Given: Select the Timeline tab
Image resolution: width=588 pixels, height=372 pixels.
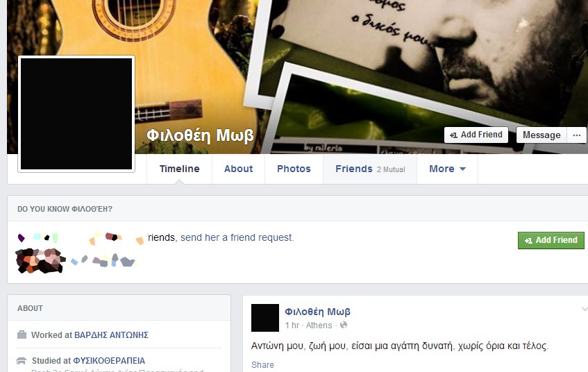Looking at the screenshot, I should coord(179,169).
